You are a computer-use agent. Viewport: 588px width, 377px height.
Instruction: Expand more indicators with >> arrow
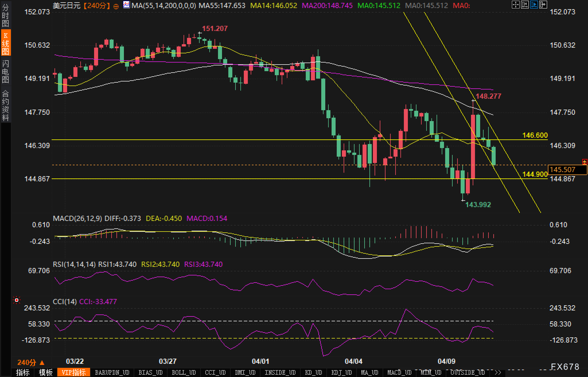point(498,373)
